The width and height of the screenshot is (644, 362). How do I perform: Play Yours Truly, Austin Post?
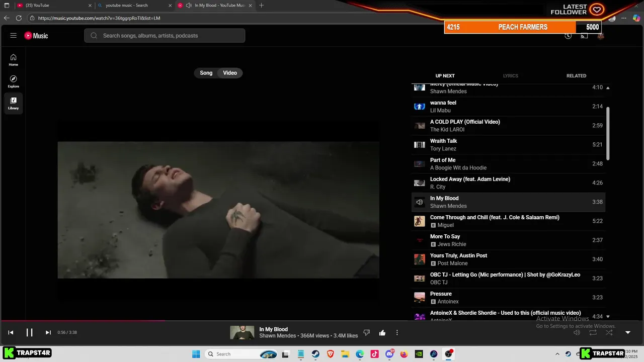(508, 259)
